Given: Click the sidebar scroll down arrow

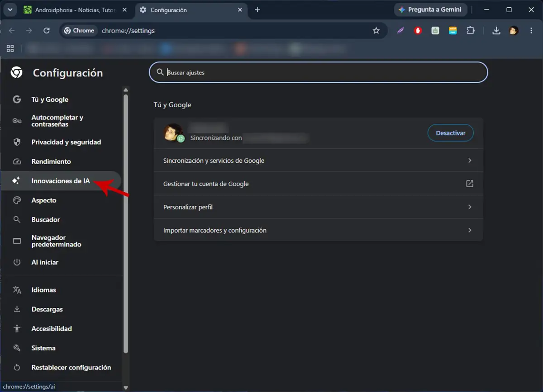Looking at the screenshot, I should [x=126, y=387].
